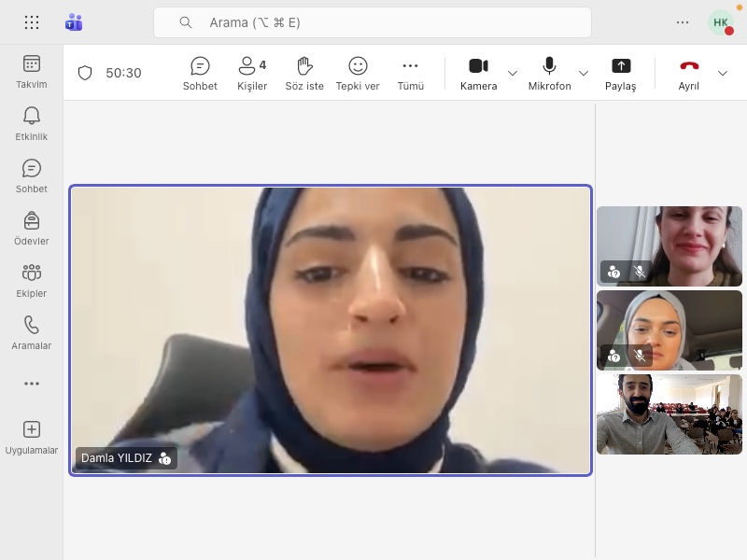Click the apps grid launcher icon
The height and width of the screenshot is (560, 747).
pyautogui.click(x=31, y=22)
